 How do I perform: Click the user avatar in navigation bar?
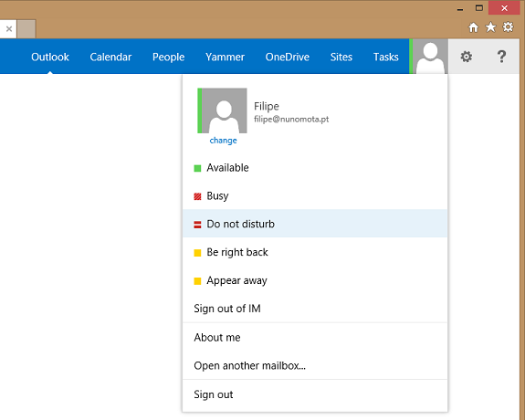point(430,57)
